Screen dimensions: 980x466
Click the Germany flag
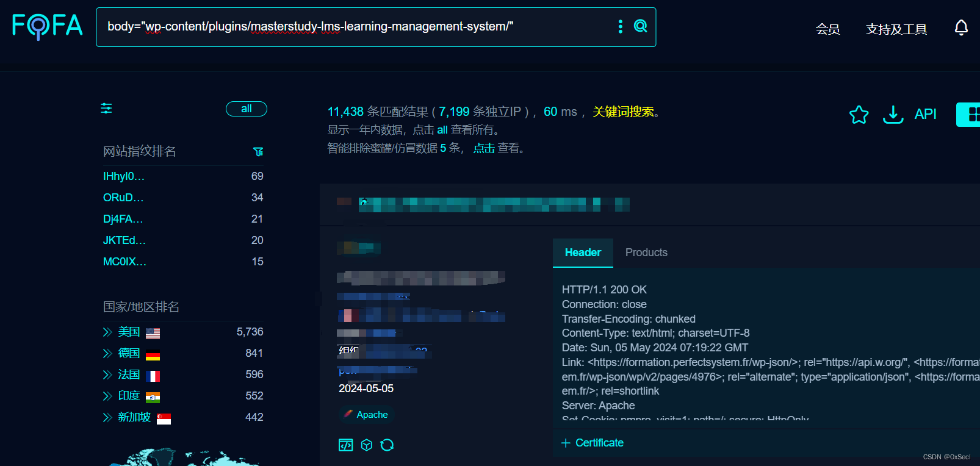click(x=153, y=355)
